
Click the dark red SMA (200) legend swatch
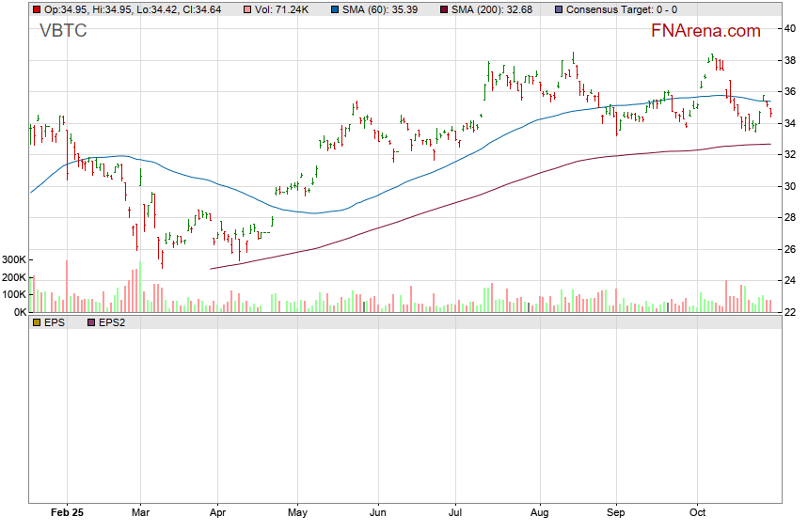444,9
